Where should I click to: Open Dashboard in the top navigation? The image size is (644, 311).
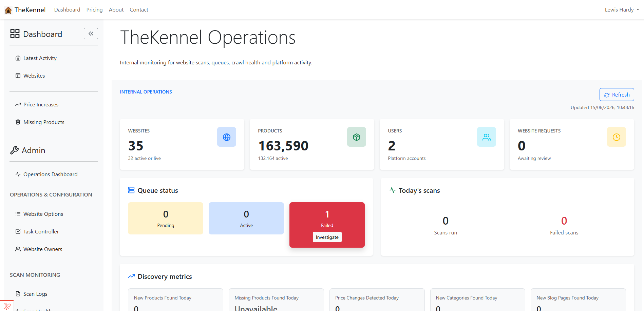coord(67,10)
